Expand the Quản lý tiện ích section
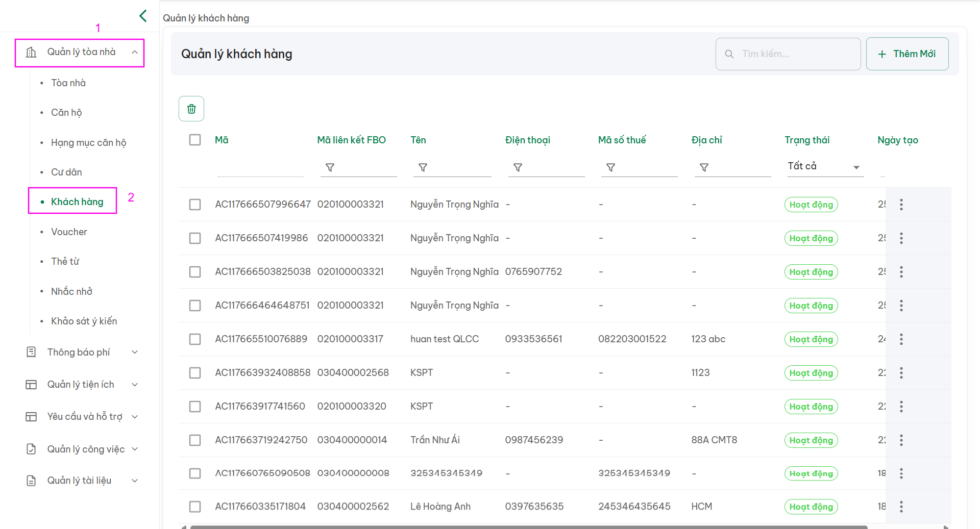The image size is (980, 529). point(82,385)
